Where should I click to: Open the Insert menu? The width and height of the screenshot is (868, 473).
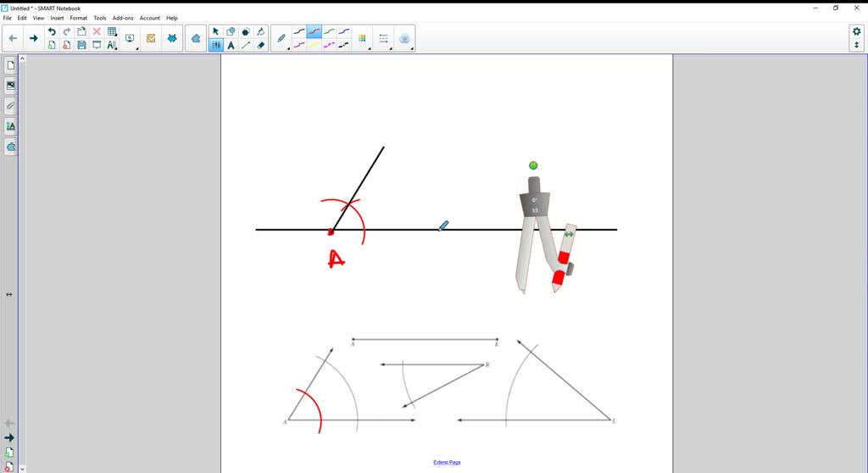point(57,18)
